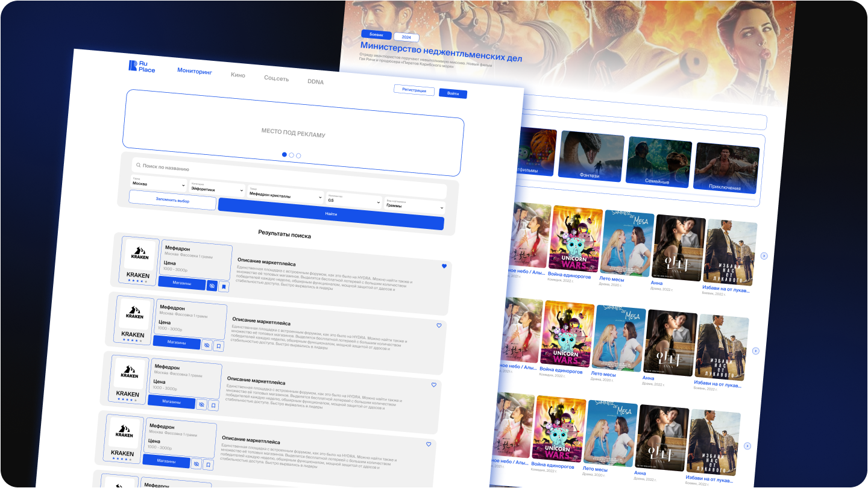Click the next arrow of the third movie row

pyautogui.click(x=747, y=446)
